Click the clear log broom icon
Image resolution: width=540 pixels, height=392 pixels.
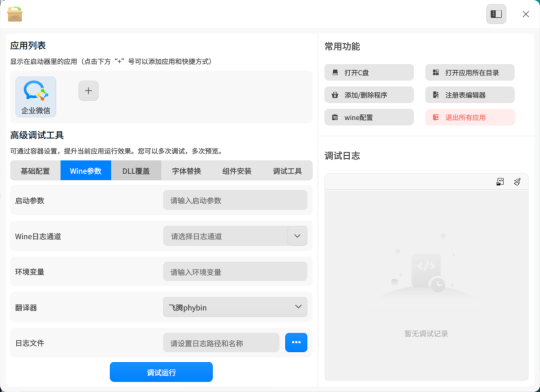(x=517, y=182)
